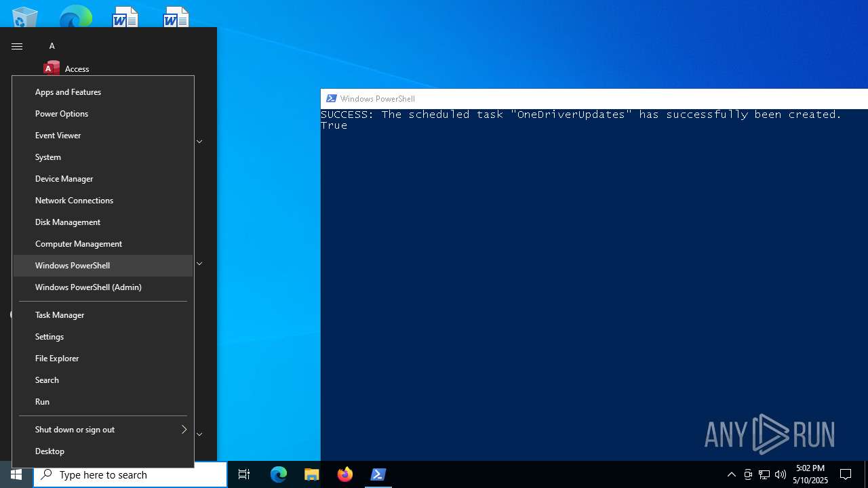Viewport: 868px width, 488px height.
Task: Launch Firefox from the taskbar
Action: (345, 474)
